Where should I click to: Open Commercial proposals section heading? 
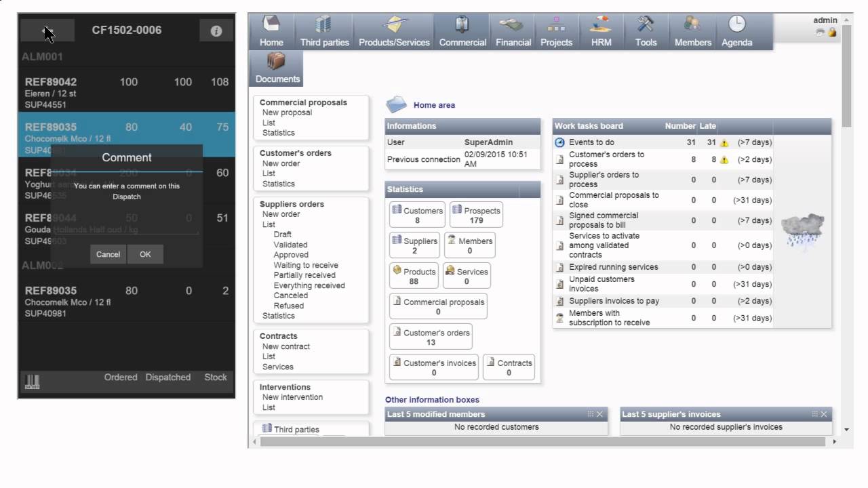pyautogui.click(x=303, y=102)
